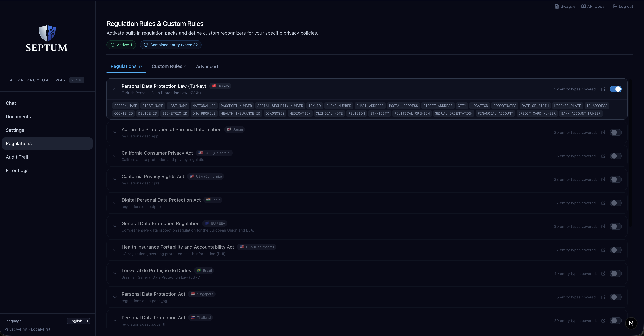Open external link icon for GDPR
Viewport: 644px width, 336px height.
coord(603,226)
